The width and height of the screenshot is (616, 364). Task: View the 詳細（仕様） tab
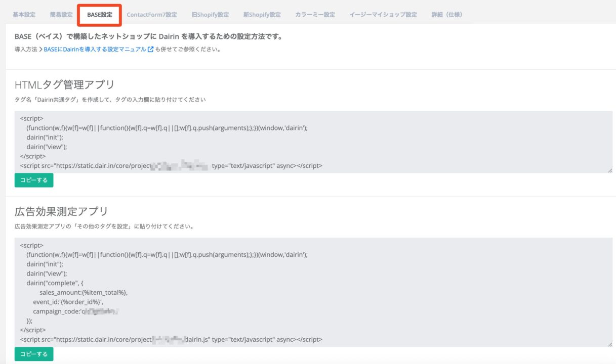[446, 15]
